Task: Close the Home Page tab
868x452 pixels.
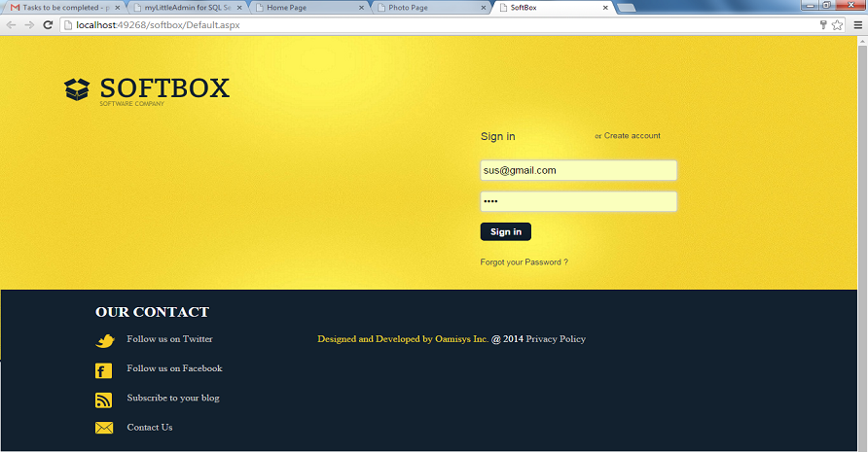Action: tap(361, 8)
